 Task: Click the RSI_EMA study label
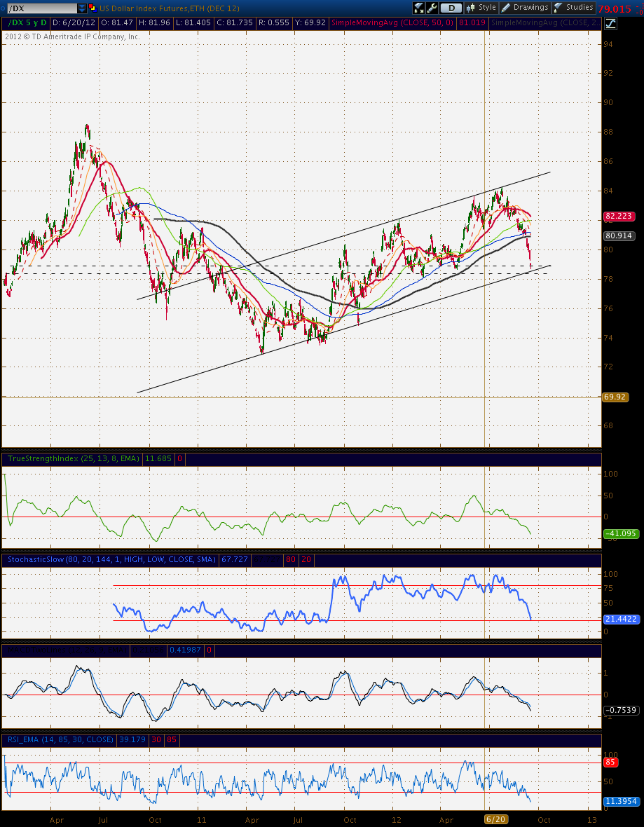(x=60, y=740)
